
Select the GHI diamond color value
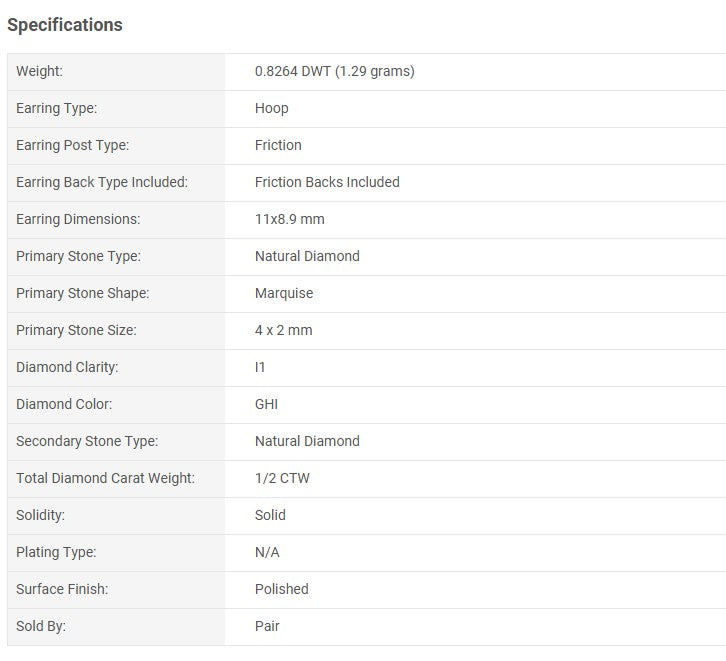[266, 404]
